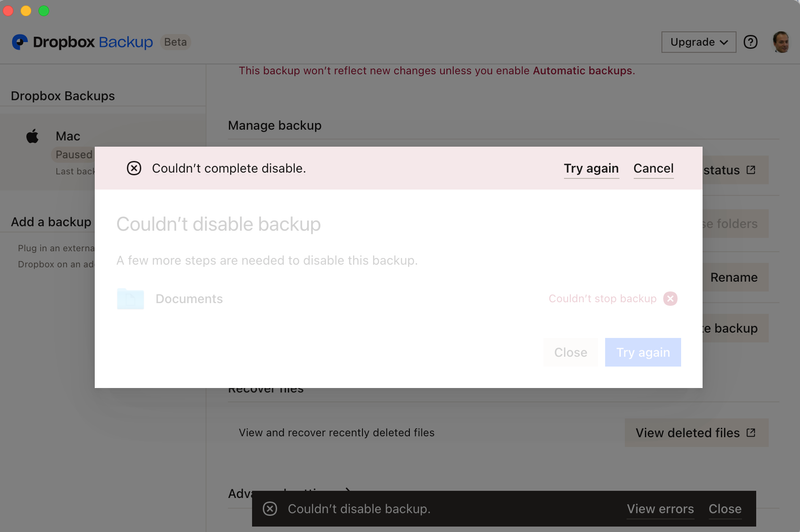Open the Upgrade dropdown

click(698, 42)
